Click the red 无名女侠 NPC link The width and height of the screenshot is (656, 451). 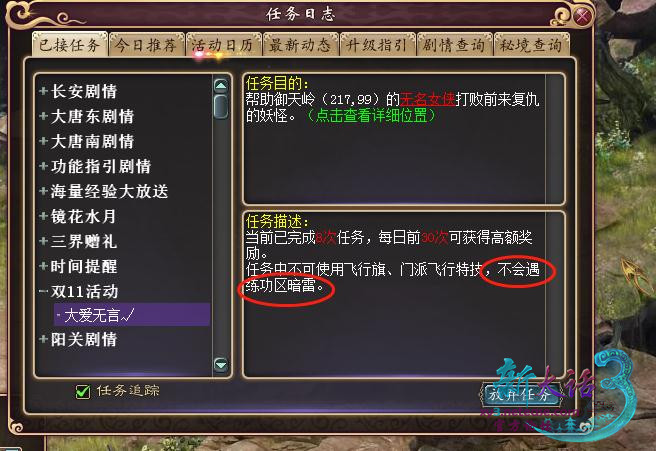(x=427, y=99)
